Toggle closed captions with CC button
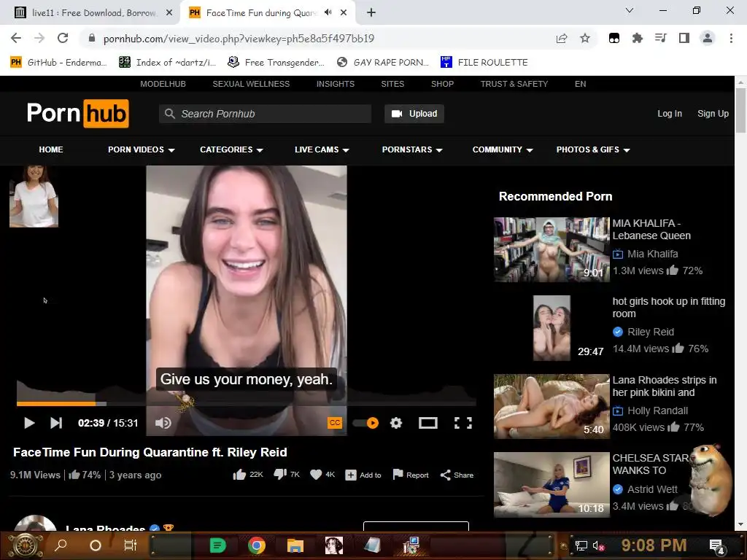 [x=335, y=422]
